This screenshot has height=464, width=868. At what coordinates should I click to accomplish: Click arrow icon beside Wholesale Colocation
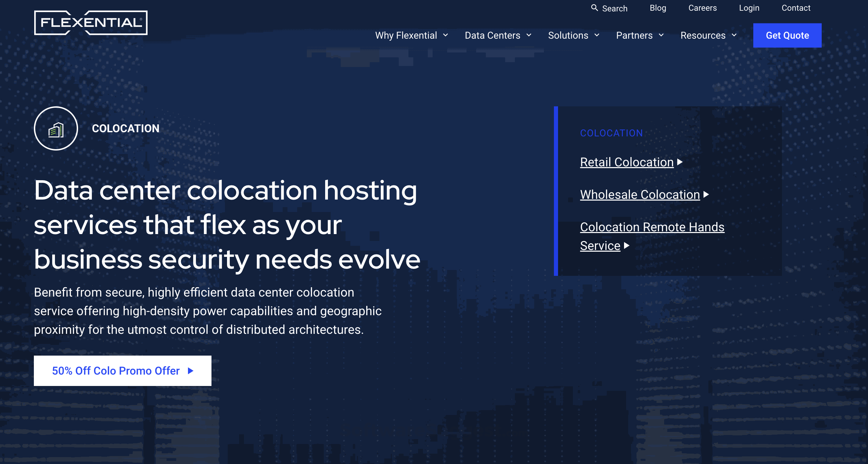(x=706, y=194)
